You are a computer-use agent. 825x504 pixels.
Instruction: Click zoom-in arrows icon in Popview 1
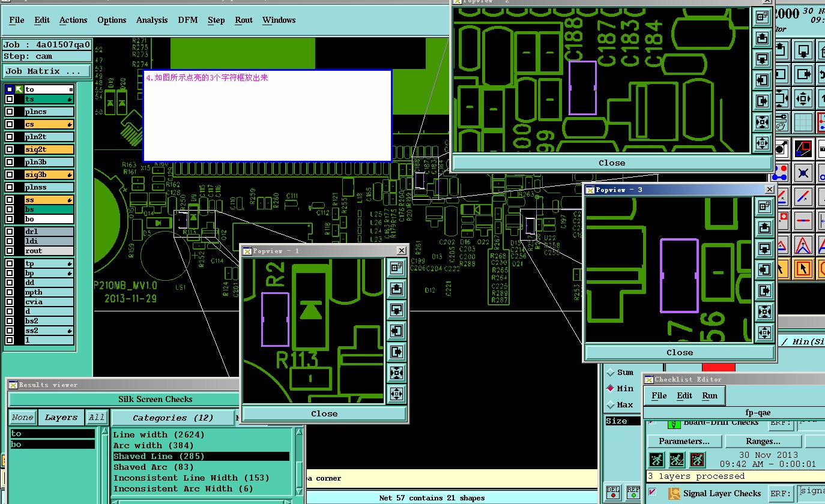pos(396,373)
